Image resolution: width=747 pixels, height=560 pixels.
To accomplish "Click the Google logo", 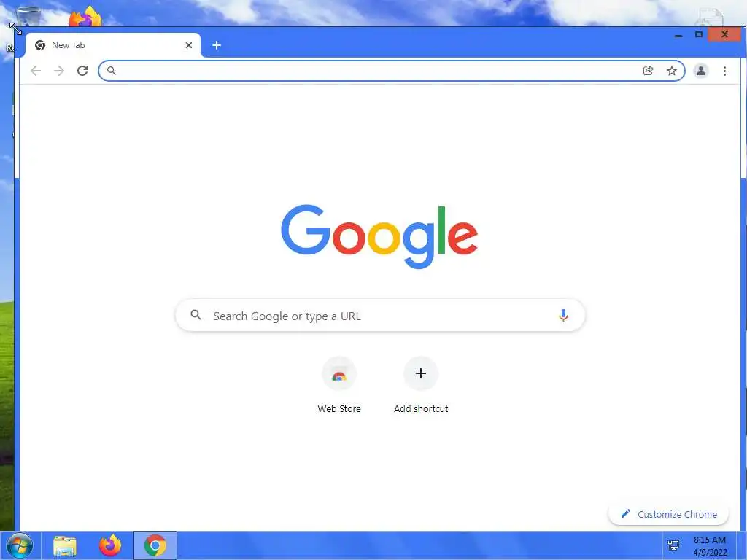I will coord(379,237).
